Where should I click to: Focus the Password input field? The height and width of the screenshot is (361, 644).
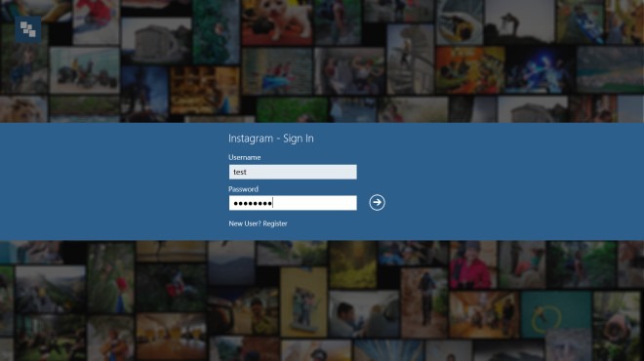point(293,203)
